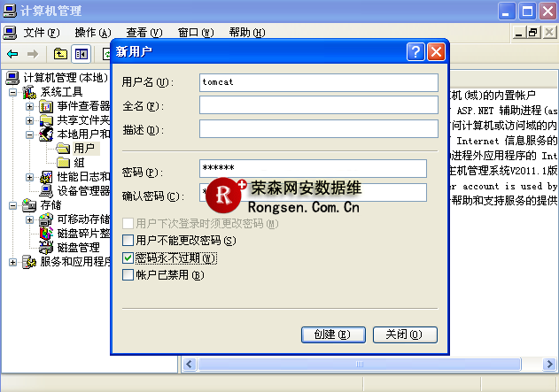The height and width of the screenshot is (392, 559).
Task: Open the 操作(A) menu
Action: pyautogui.click(x=93, y=33)
